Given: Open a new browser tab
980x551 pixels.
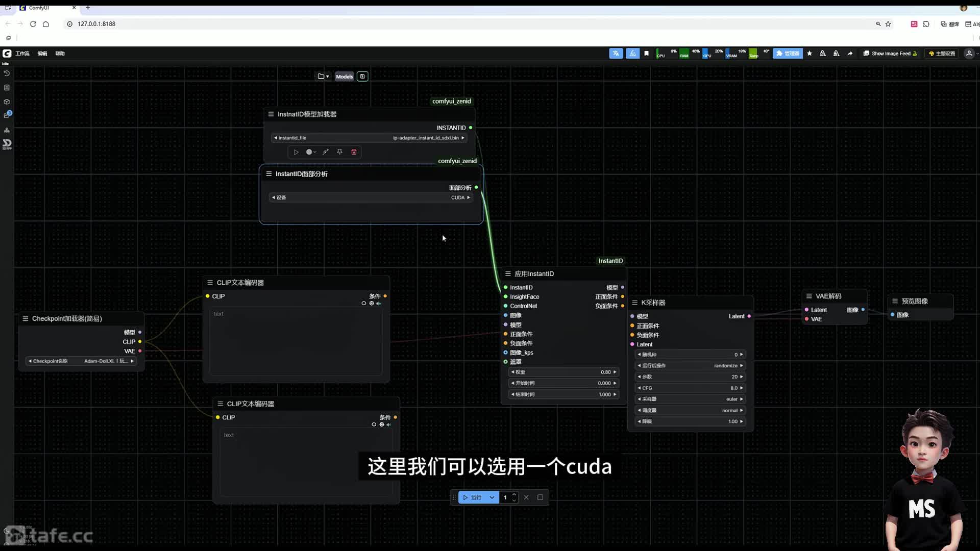Looking at the screenshot, I should pyautogui.click(x=88, y=8).
